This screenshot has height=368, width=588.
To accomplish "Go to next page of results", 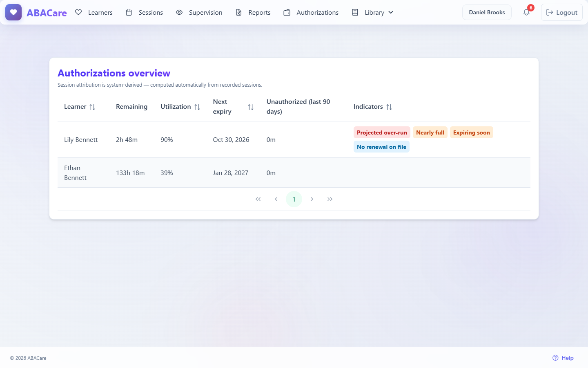I will [312, 199].
